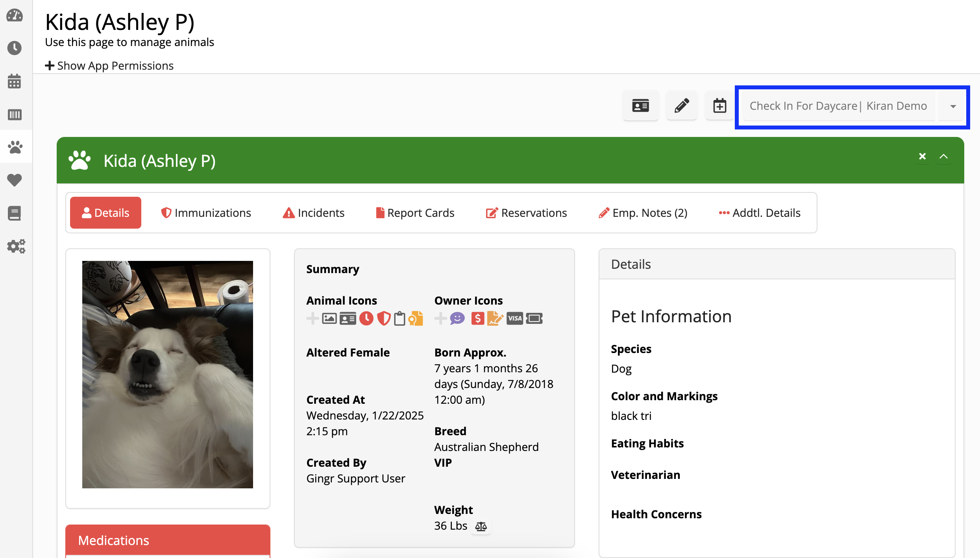Click the Details card header on the right

pos(777,264)
